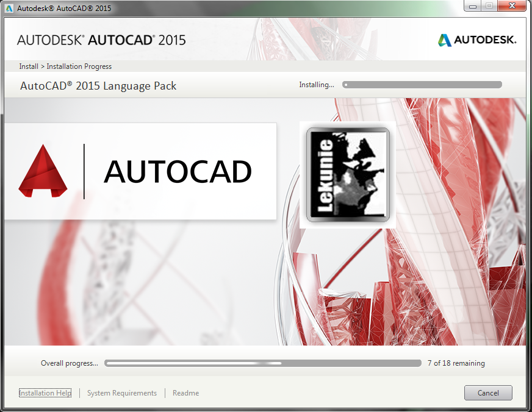This screenshot has width=532, height=412.
Task: Click the large AUTOCAD banner text
Action: (178, 171)
